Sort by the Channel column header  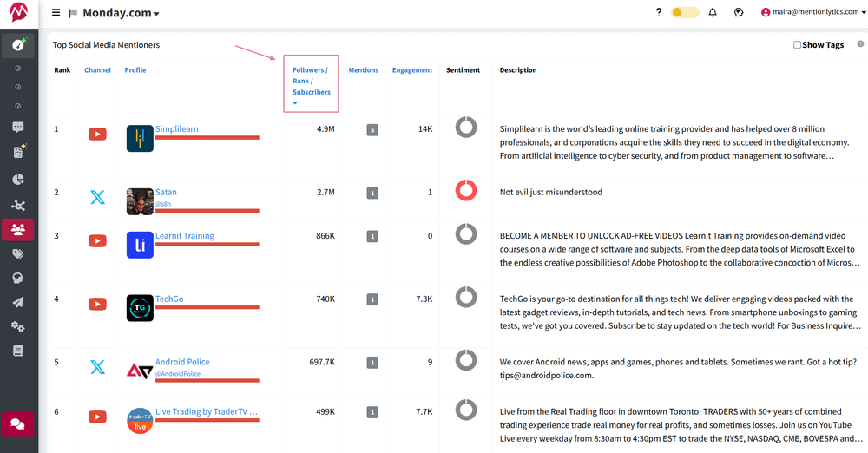[x=97, y=70]
